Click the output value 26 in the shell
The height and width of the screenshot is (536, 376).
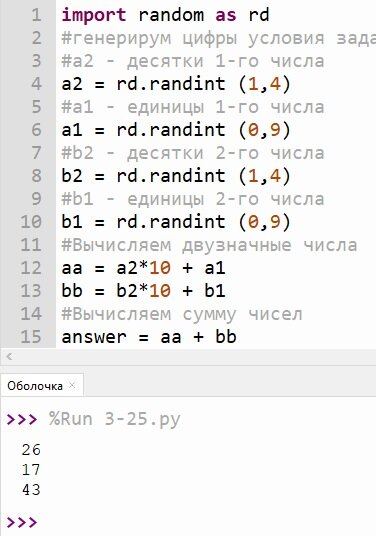tap(31, 450)
